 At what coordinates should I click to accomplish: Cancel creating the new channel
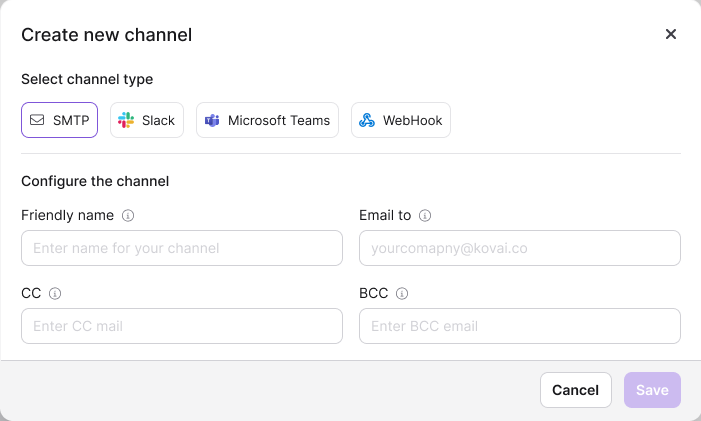[576, 390]
